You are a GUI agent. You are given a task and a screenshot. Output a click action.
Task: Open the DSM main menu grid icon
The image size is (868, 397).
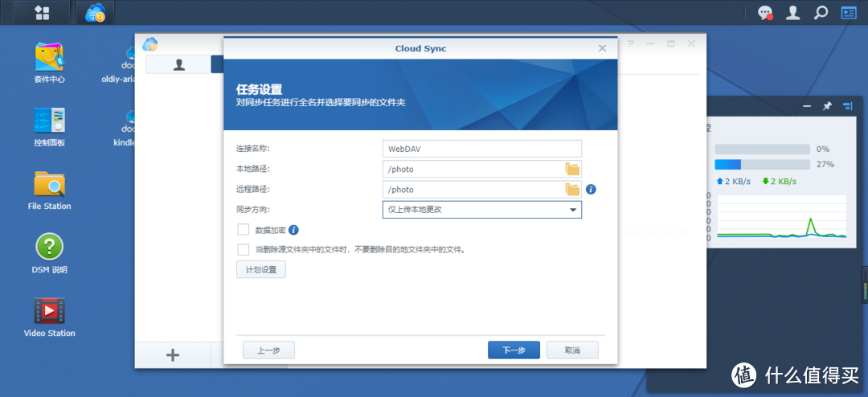[x=42, y=13]
